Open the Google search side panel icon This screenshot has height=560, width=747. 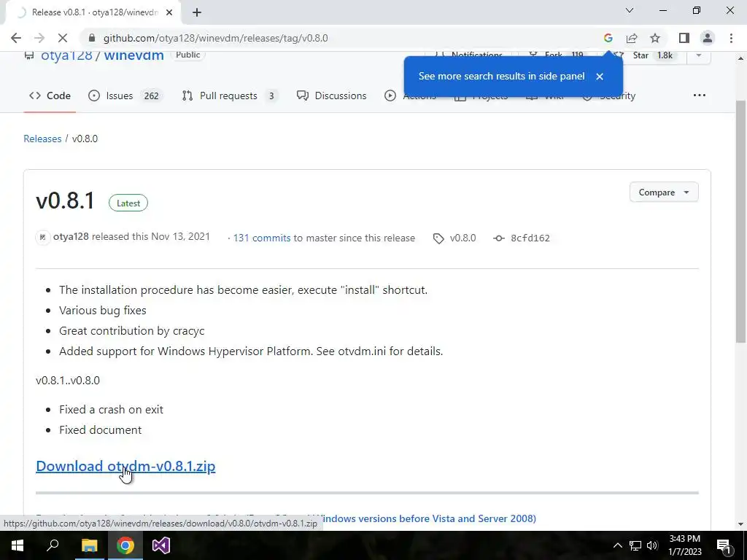point(608,38)
